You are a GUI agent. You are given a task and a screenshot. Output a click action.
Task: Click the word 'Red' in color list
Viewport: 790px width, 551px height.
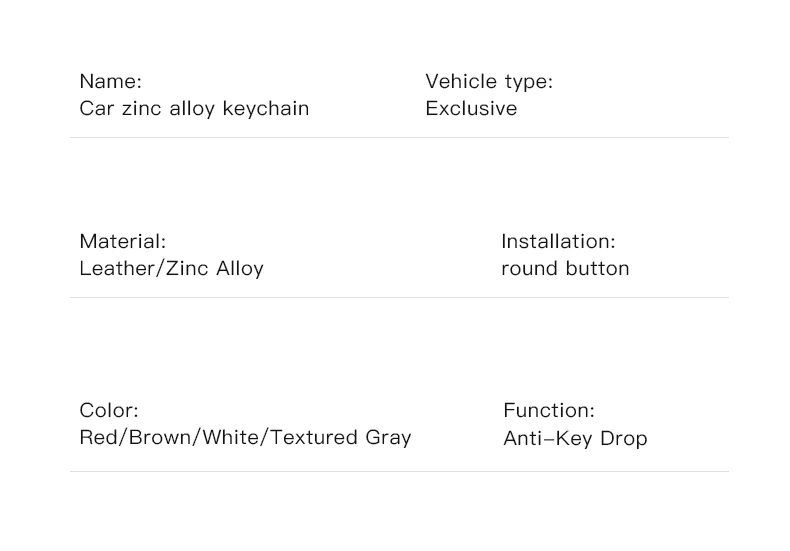[x=98, y=438]
